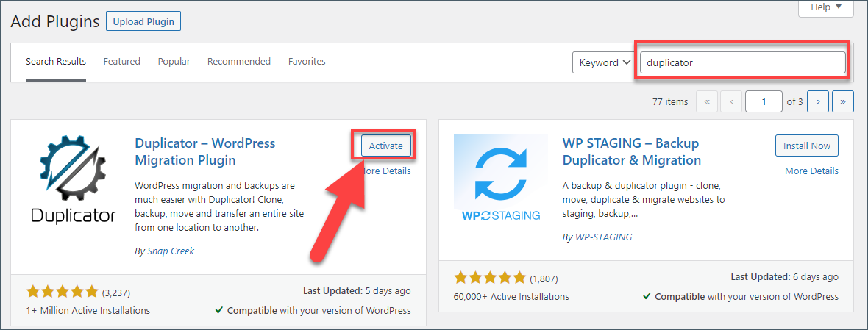
Task: Click the current page number field
Action: [764, 101]
